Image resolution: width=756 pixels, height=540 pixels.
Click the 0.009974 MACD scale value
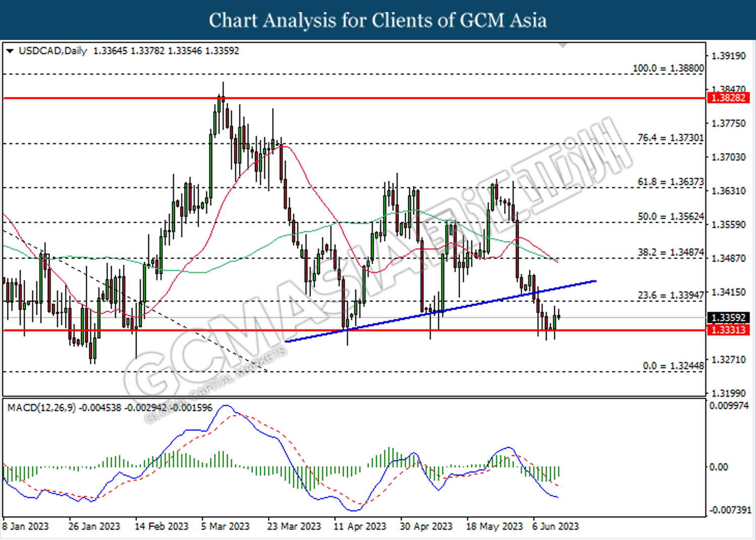click(729, 406)
